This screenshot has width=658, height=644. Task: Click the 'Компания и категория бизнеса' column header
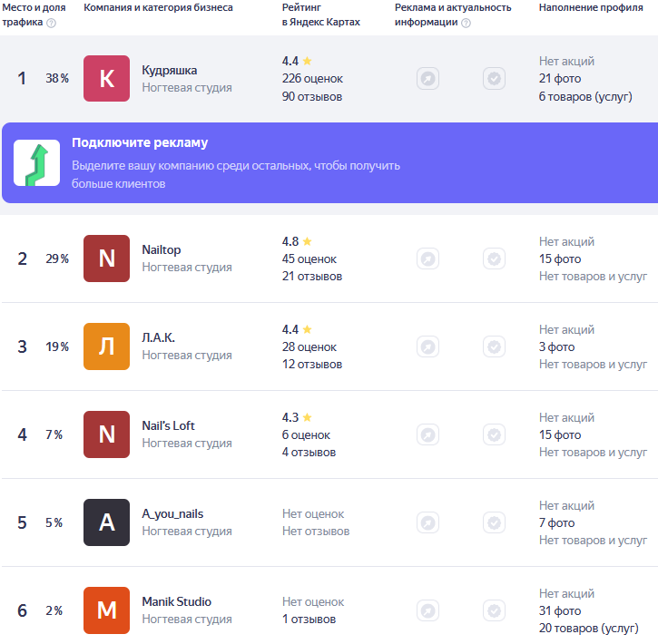coord(158,7)
